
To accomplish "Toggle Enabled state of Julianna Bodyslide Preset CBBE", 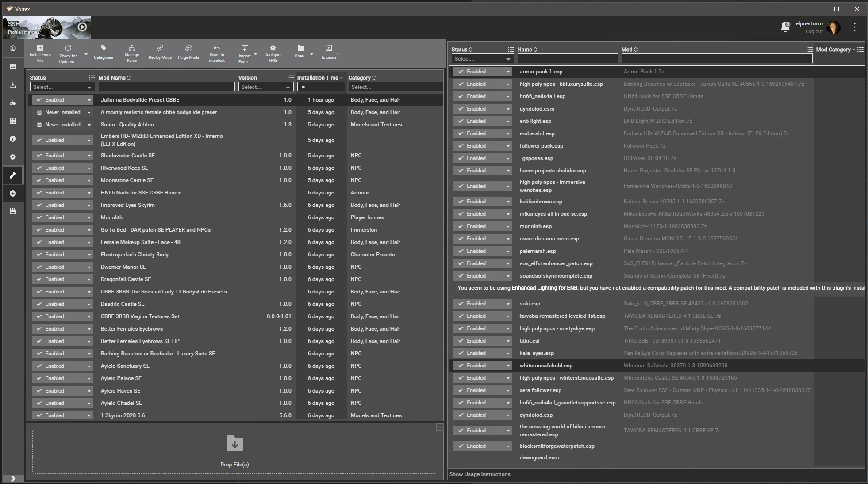I will [58, 100].
